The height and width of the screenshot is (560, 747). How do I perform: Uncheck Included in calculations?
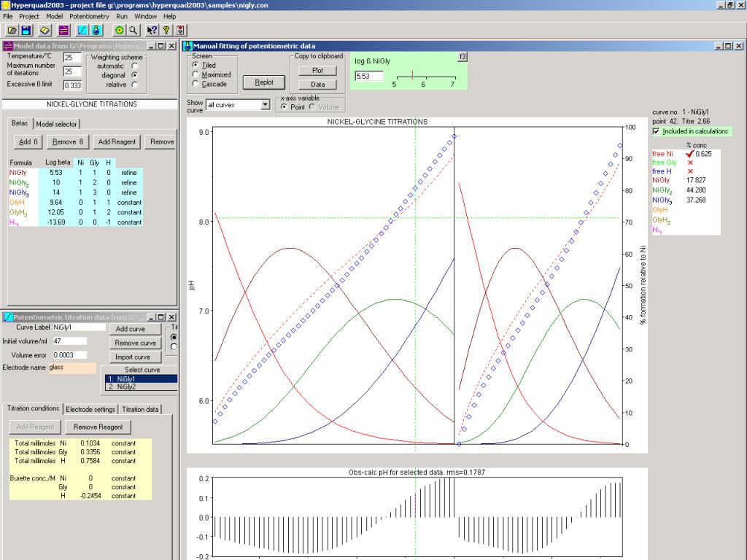tap(656, 131)
